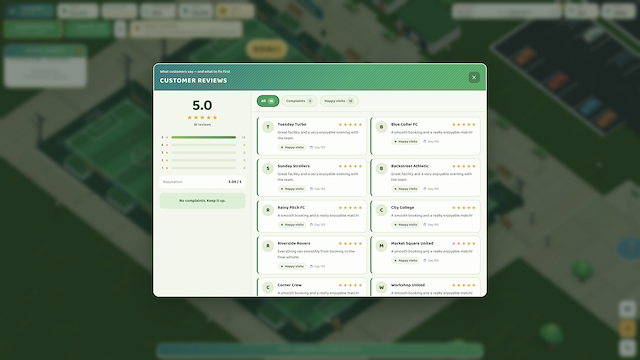640x360 pixels.
Task: Click the 'Rainy Pitch FC' reviewer name
Action: tap(291, 208)
